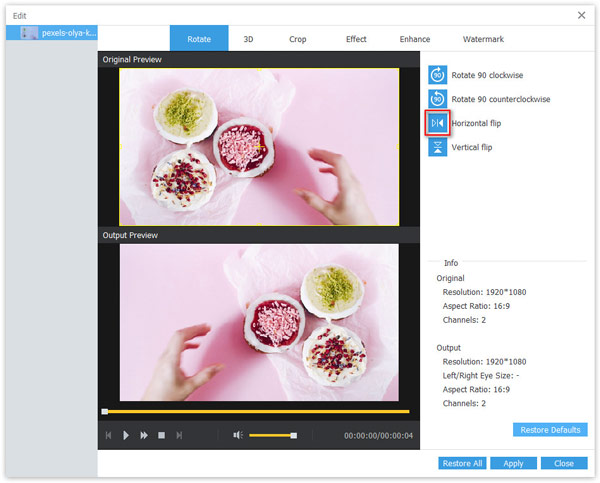Image resolution: width=600 pixels, height=483 pixels.
Task: Jump to previous frame button
Action: click(x=108, y=435)
